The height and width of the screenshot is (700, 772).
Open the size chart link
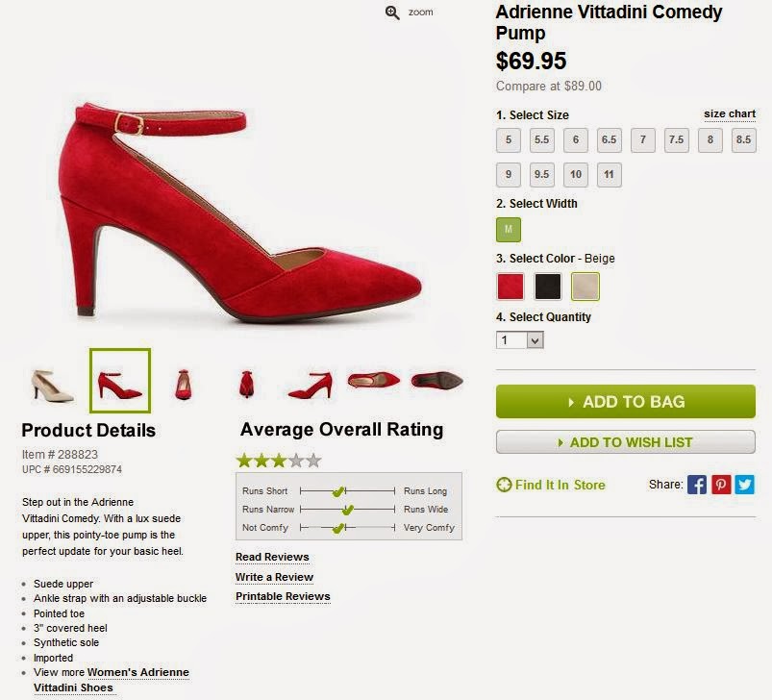click(730, 114)
